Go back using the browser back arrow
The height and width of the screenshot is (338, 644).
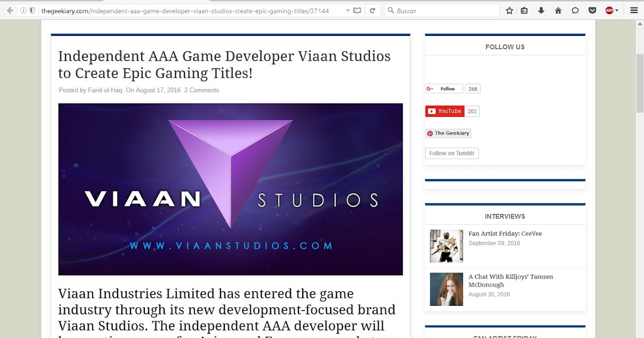tap(10, 10)
